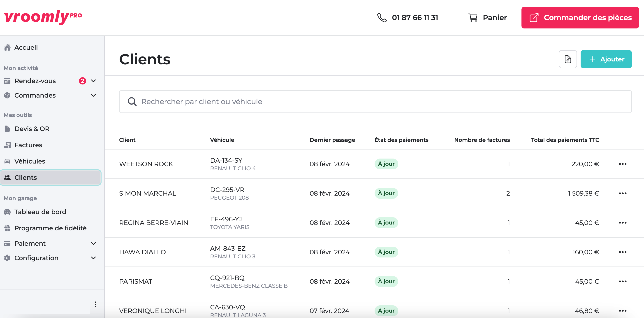This screenshot has height=318, width=644.
Task: Click the Configuration gear icon
Action: click(x=7, y=258)
